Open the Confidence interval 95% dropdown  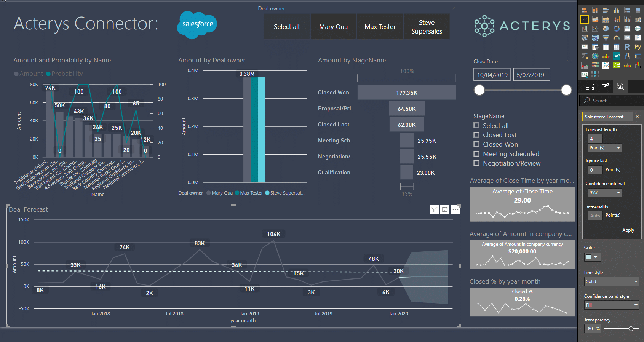click(x=605, y=193)
